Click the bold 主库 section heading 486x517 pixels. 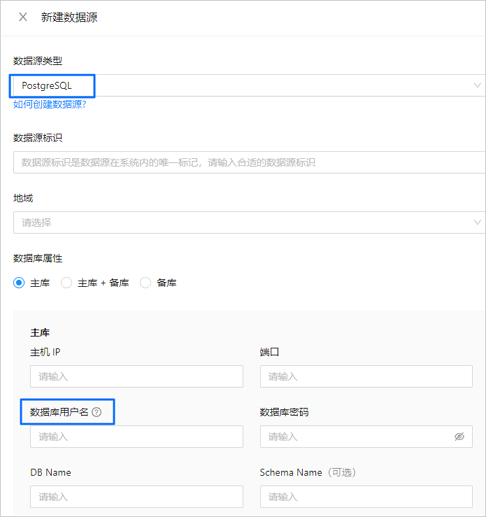(x=40, y=333)
